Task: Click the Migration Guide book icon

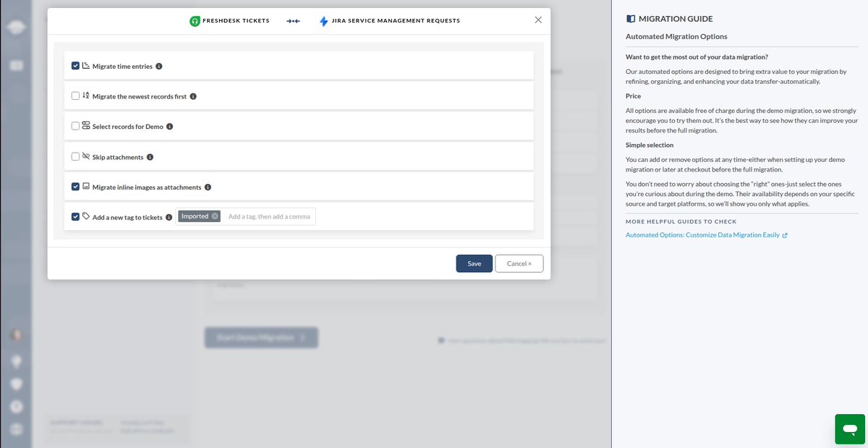Action: pos(631,19)
